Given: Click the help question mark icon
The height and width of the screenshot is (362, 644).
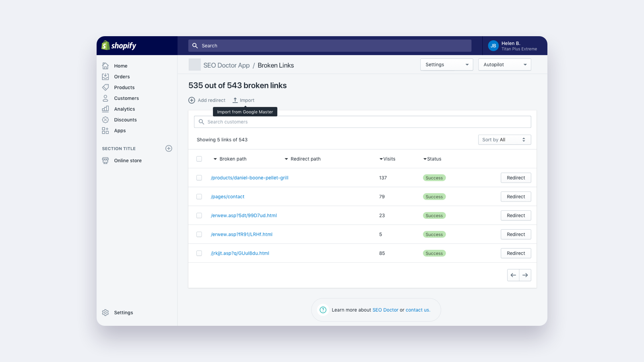Looking at the screenshot, I should click(323, 310).
